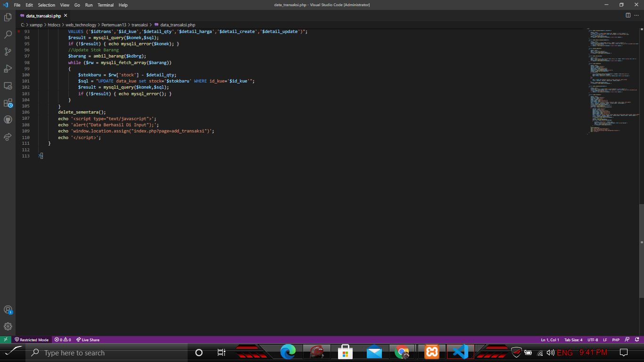The height and width of the screenshot is (362, 644).
Task: Open the Manage gear icon
Action: (8, 326)
